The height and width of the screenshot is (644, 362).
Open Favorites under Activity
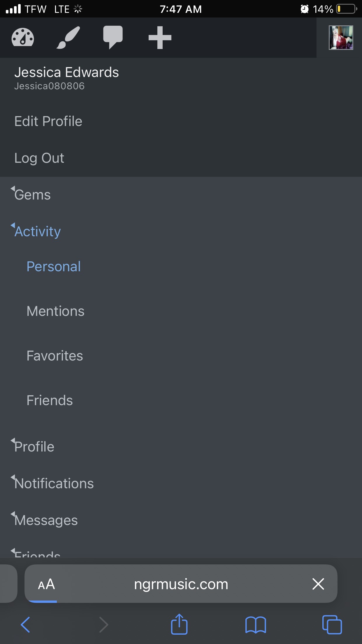coord(55,356)
